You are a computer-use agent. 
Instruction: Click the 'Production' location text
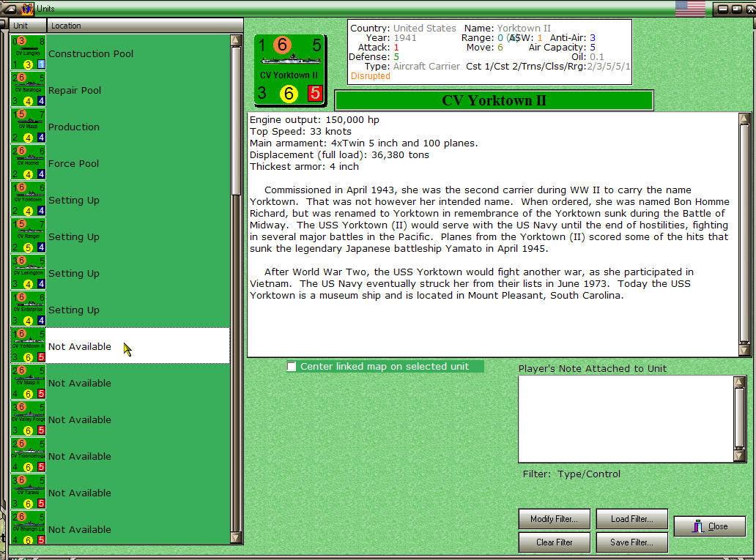tap(74, 127)
